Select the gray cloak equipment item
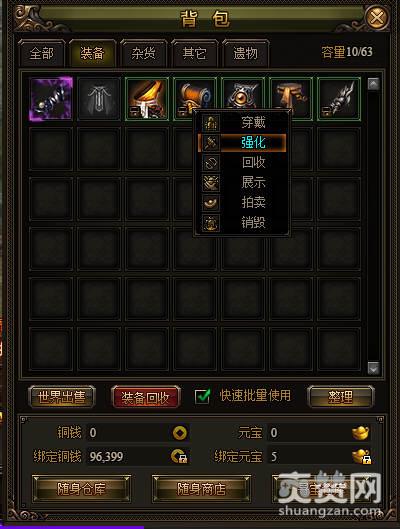The width and height of the screenshot is (400, 529). [x=99, y=99]
